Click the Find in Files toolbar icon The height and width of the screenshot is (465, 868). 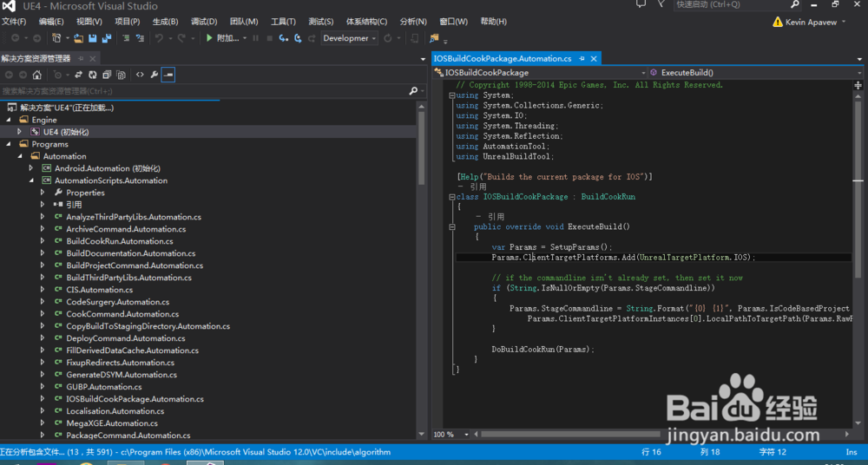click(x=434, y=38)
